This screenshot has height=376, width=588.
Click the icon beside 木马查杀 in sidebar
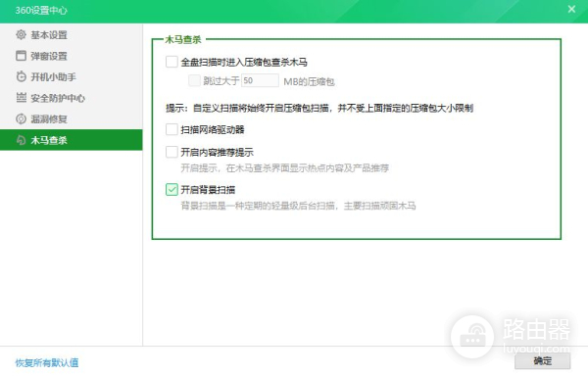(x=21, y=140)
